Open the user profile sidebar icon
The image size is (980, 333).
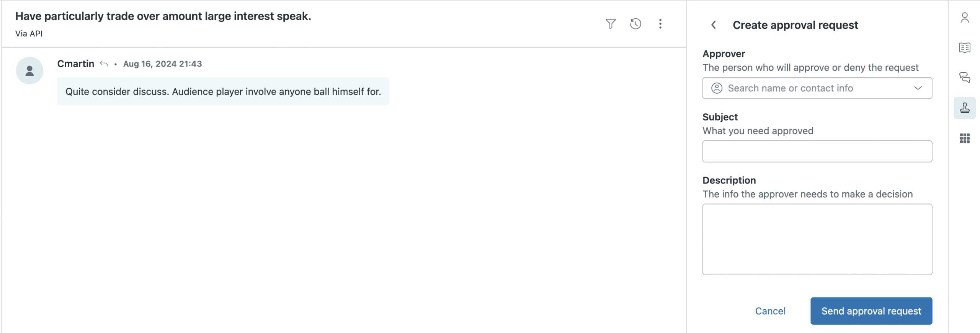[x=964, y=18]
